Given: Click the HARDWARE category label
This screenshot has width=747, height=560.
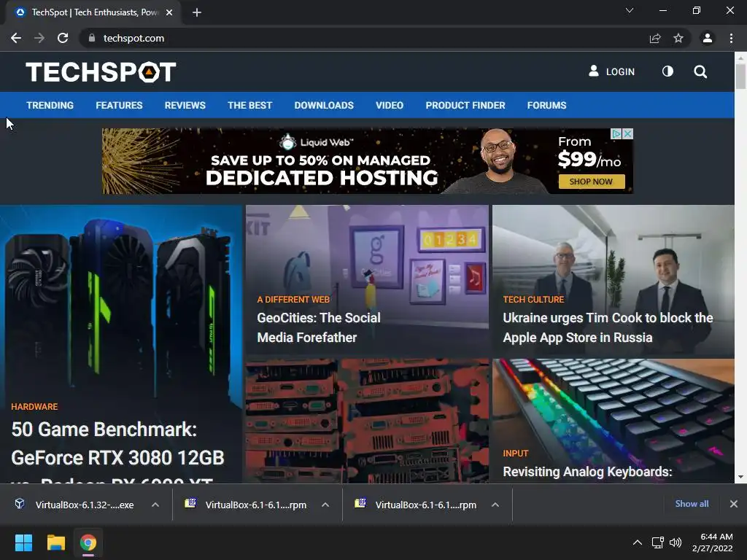Looking at the screenshot, I should click(34, 407).
